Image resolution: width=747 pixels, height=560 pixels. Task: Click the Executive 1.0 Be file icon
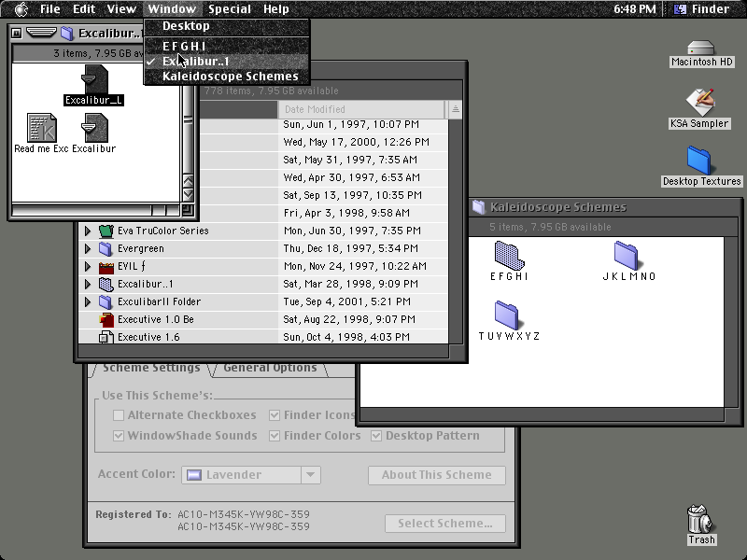click(x=106, y=319)
